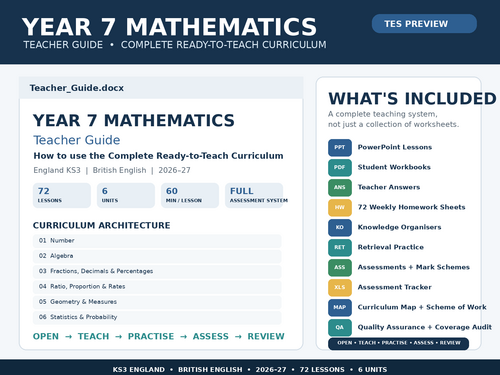Select Curriculum Map + Scheme of Work
The image size is (500, 375).
coord(422,307)
